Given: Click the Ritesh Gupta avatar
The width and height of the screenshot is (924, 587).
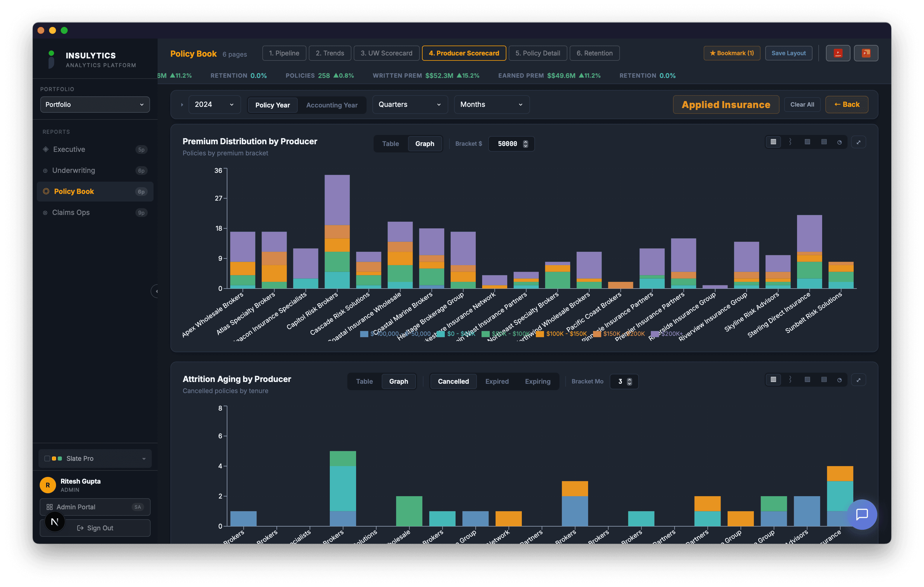Looking at the screenshot, I should pos(48,485).
